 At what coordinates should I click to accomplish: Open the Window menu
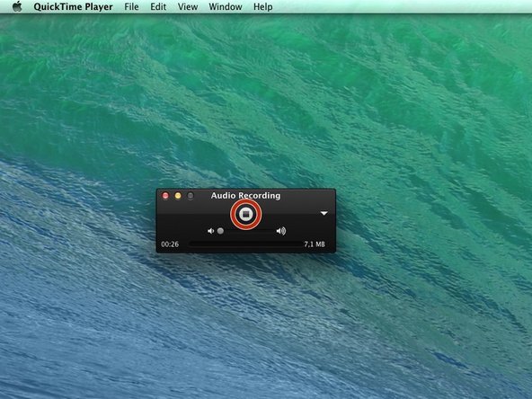point(226,7)
